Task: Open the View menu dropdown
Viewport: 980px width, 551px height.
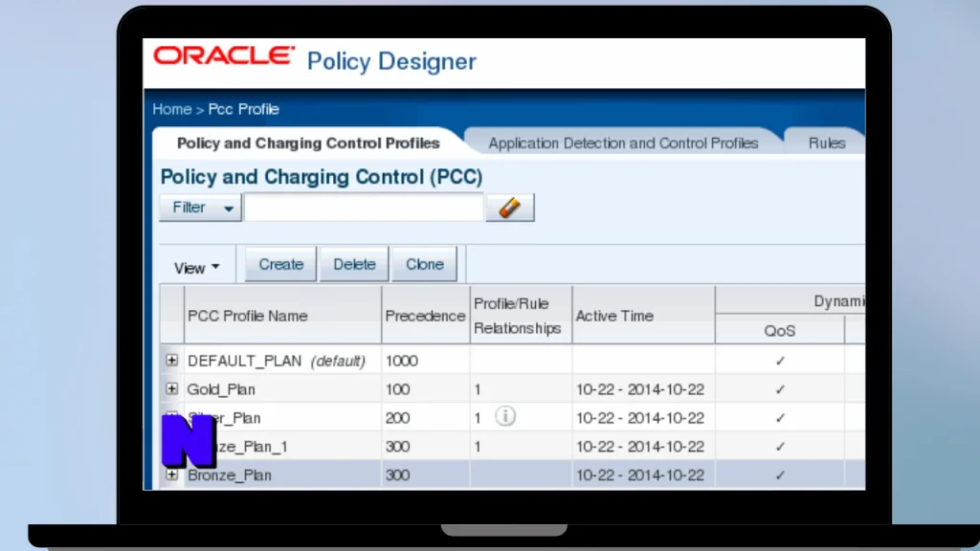Action: click(x=197, y=268)
